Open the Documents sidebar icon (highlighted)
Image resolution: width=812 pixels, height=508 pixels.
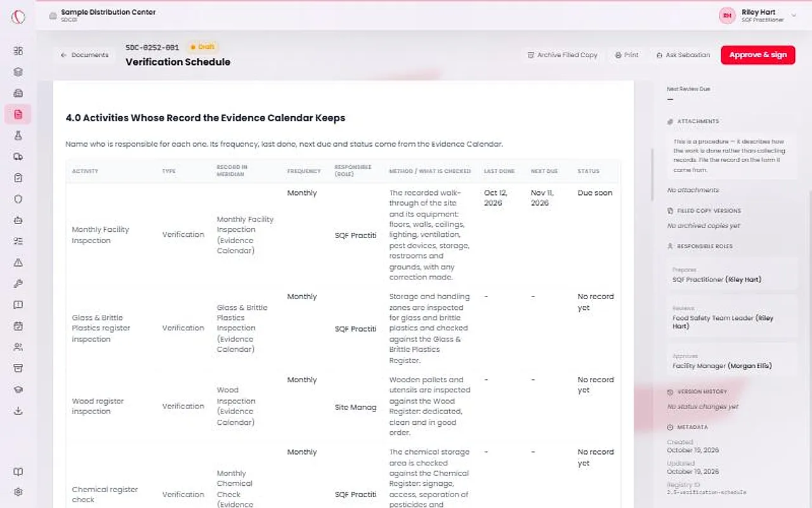click(x=18, y=114)
